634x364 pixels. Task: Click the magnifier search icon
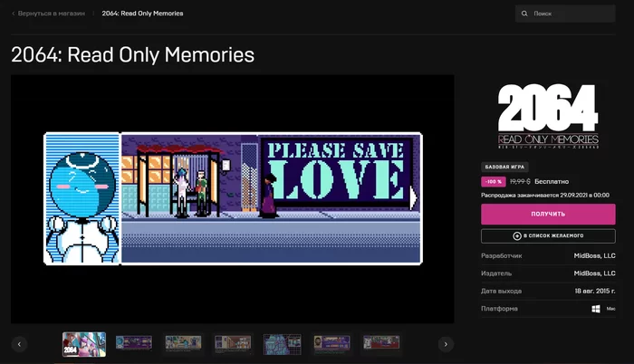coord(524,14)
